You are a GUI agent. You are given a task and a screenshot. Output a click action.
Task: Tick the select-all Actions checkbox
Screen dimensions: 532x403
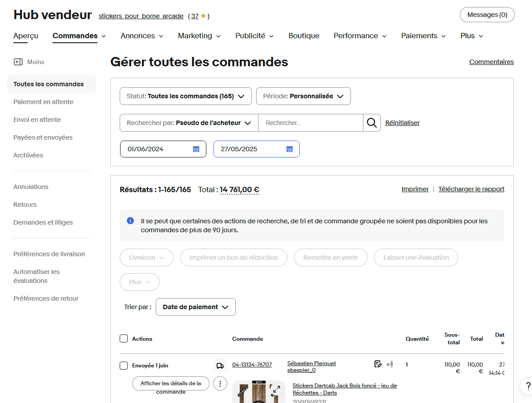[124, 339]
